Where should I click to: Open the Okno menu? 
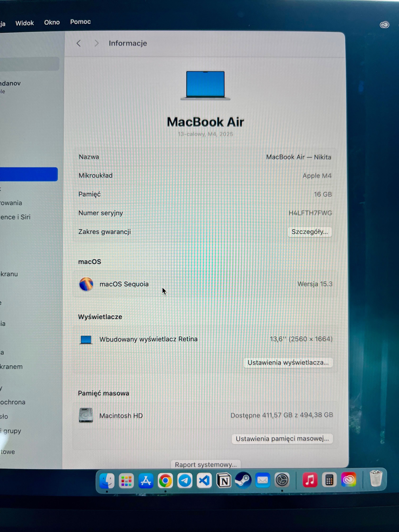click(52, 22)
